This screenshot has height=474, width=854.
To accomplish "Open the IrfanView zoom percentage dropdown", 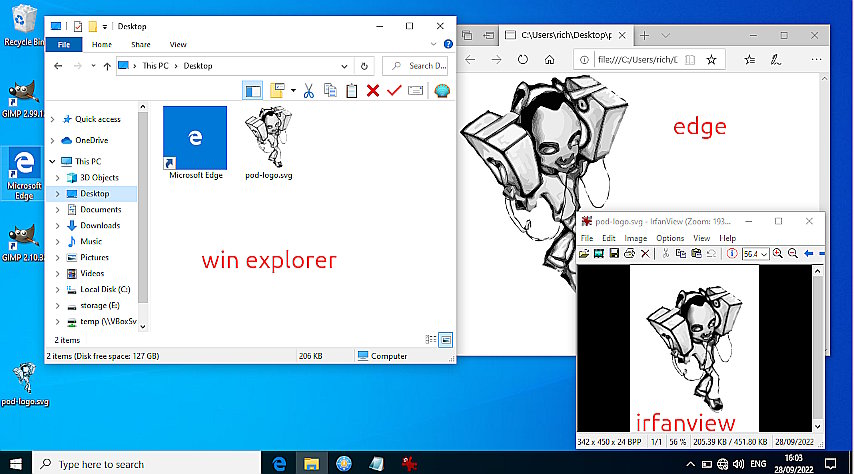I will [x=764, y=254].
